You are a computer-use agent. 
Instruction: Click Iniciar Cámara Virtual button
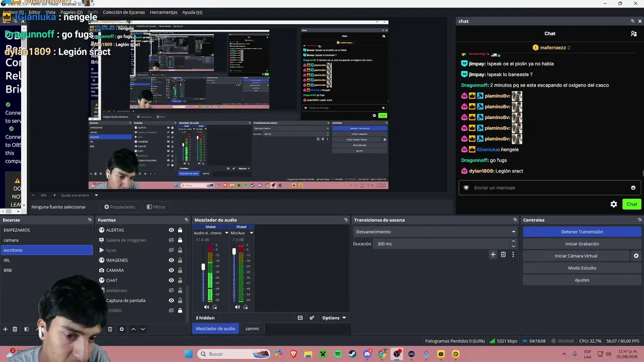click(576, 256)
